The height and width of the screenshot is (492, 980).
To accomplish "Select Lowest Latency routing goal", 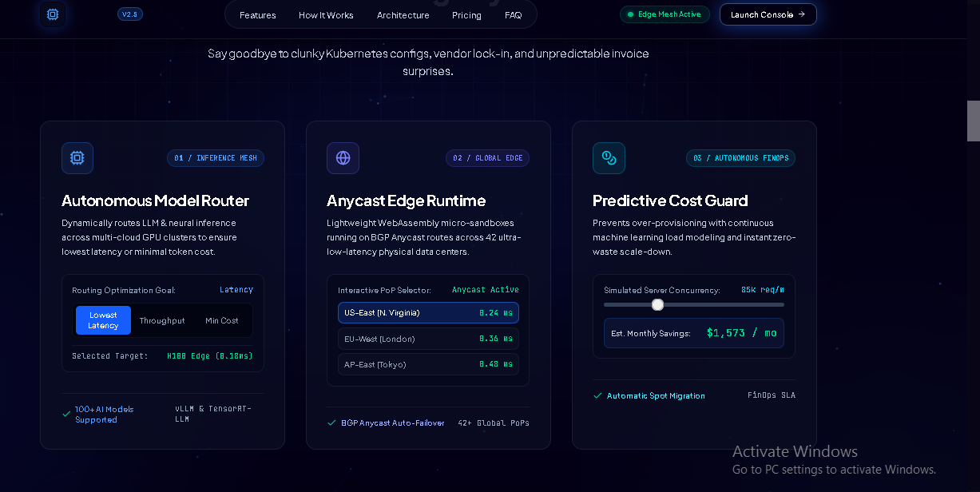I will click(x=103, y=320).
